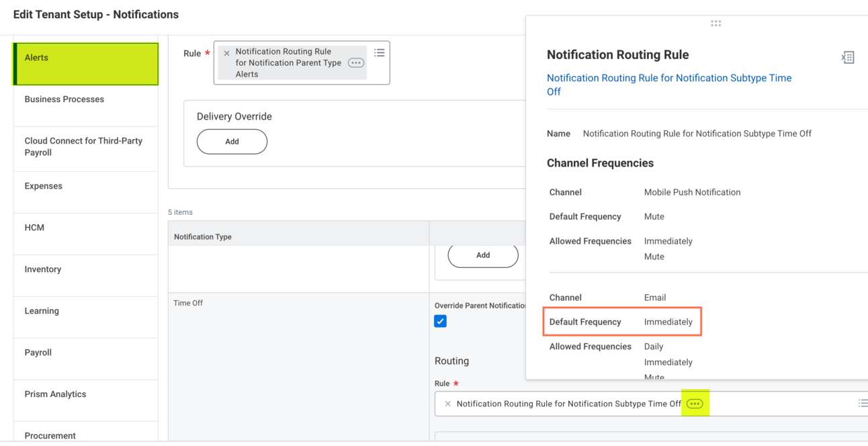Click Add under Delivery Override

232,142
